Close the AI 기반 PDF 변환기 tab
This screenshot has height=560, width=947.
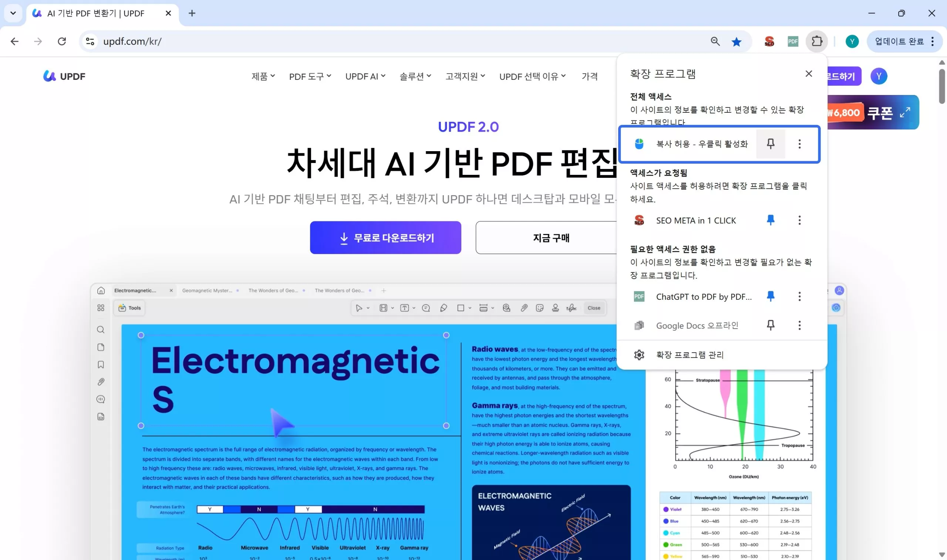tap(168, 13)
